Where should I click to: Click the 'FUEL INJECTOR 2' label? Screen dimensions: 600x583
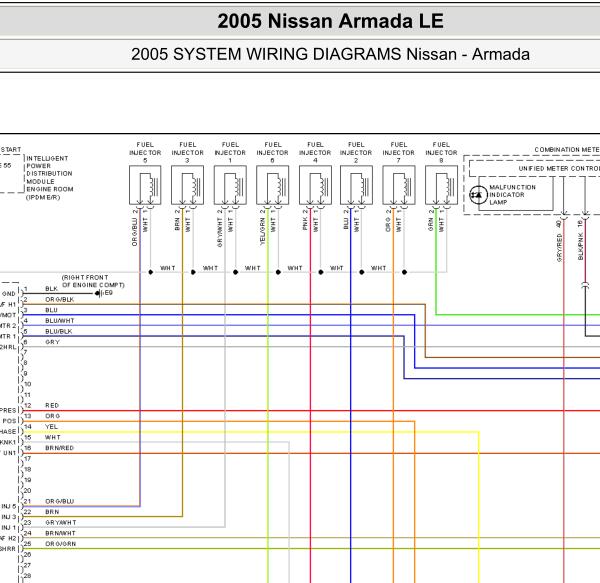356,152
